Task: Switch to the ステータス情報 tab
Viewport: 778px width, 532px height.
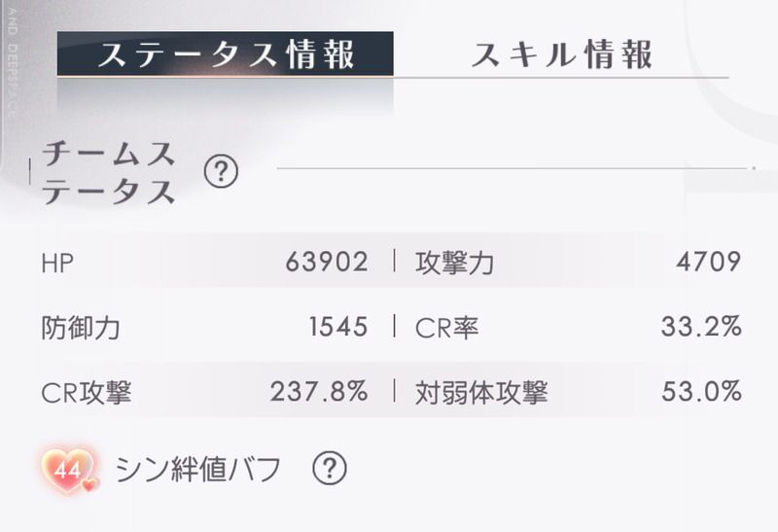Action: [225, 54]
